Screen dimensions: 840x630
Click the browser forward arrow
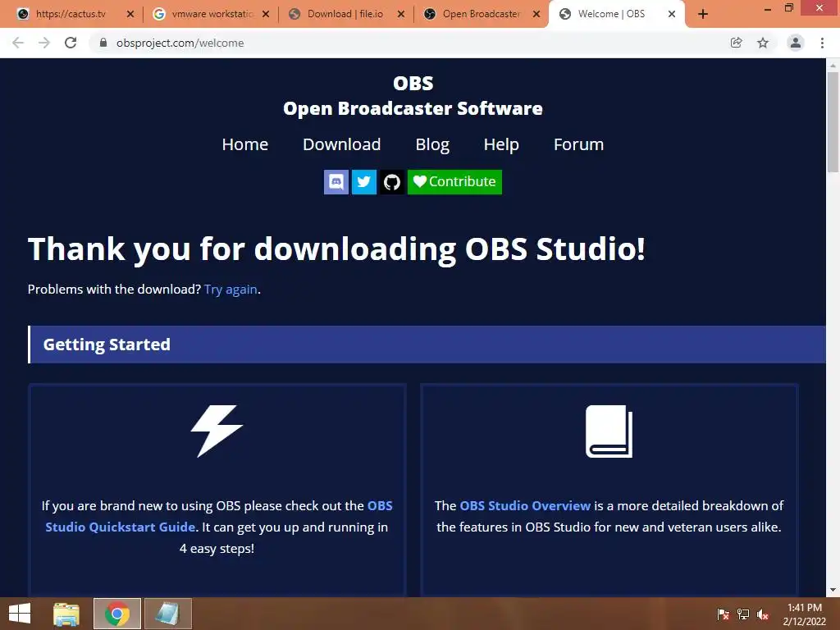point(44,43)
